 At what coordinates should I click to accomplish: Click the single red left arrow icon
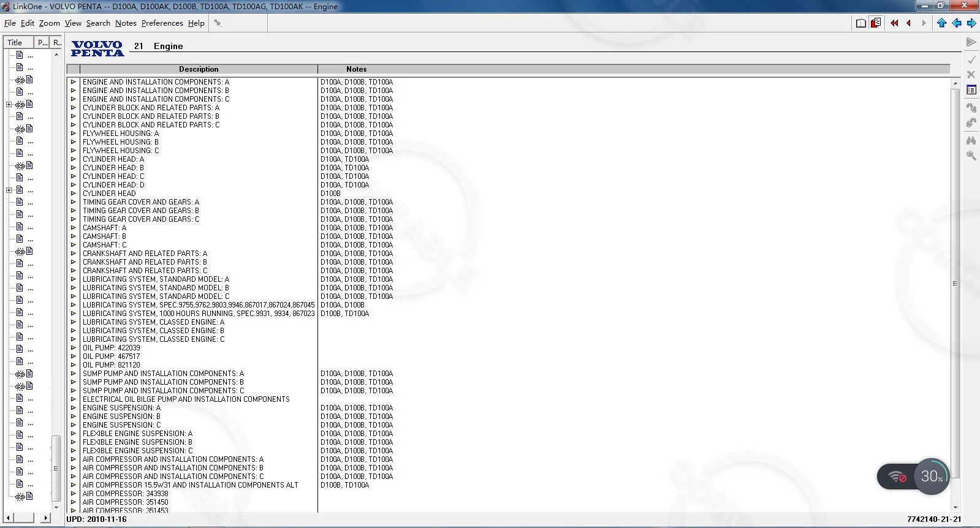click(909, 23)
